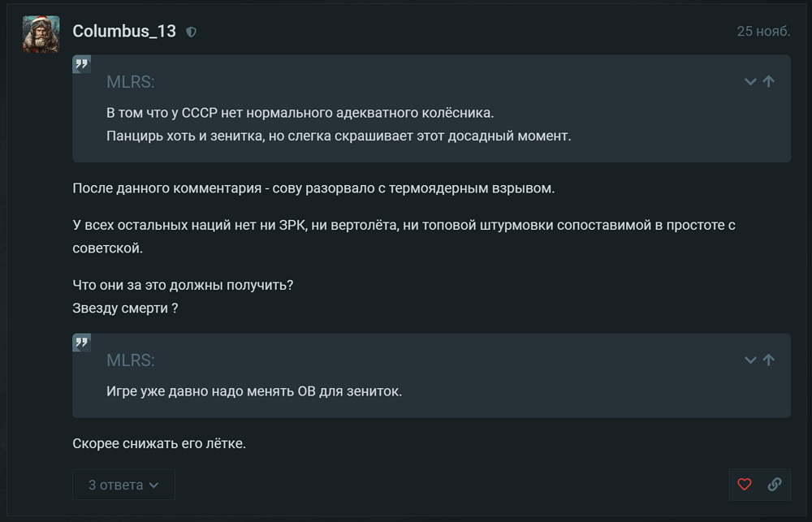Select the first quote's "MLRS:" author title
Viewport: 812px width, 522px height.
click(130, 82)
